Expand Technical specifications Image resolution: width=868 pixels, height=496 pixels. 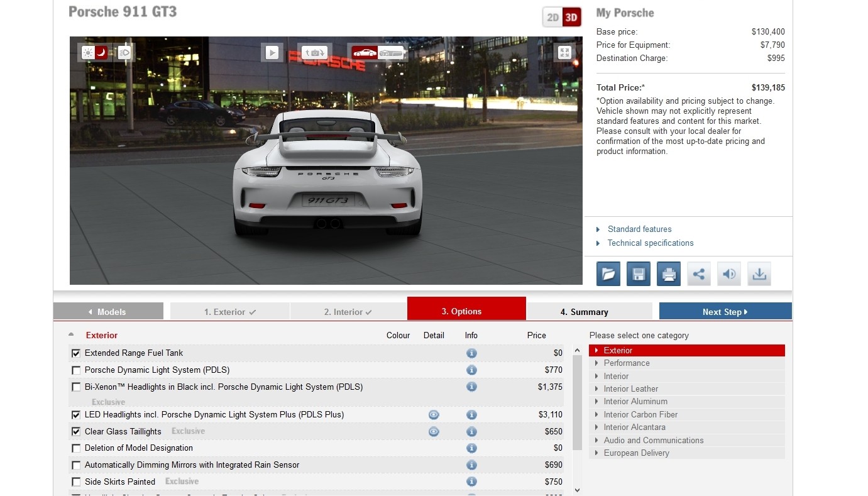coord(651,243)
